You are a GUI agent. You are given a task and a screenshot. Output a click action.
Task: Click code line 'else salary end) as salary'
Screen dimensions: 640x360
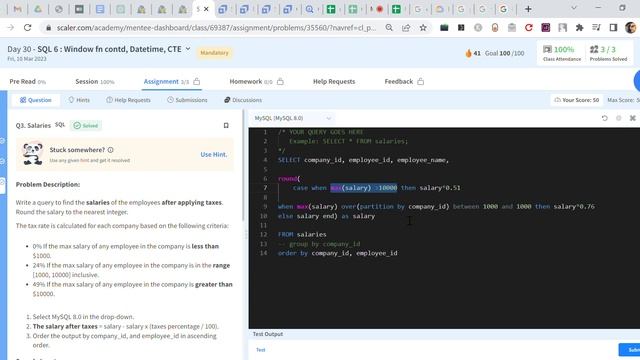(x=326, y=216)
